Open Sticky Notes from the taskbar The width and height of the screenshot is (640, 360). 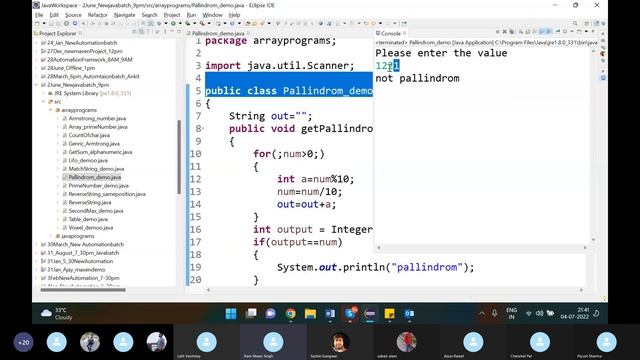pos(389,313)
